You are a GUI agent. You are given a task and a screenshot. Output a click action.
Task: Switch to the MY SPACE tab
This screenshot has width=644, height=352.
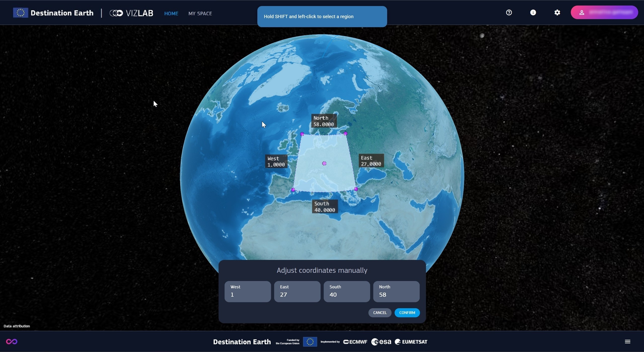[x=200, y=14]
